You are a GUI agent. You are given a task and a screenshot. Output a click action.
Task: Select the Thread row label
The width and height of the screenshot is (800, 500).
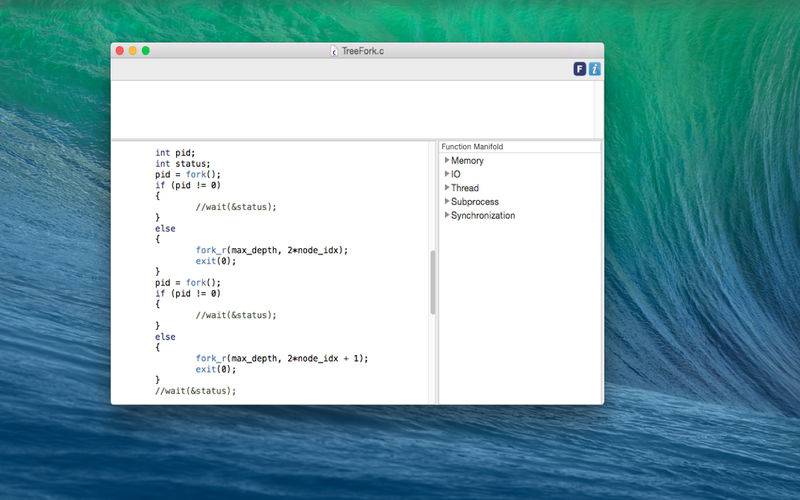click(465, 188)
